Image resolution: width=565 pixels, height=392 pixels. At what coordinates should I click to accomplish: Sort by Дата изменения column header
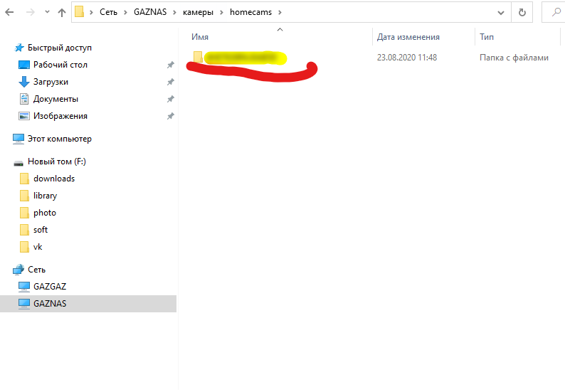(x=408, y=37)
